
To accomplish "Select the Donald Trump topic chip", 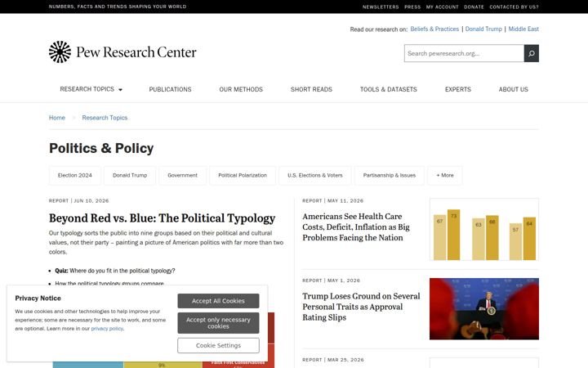I will pyautogui.click(x=130, y=175).
